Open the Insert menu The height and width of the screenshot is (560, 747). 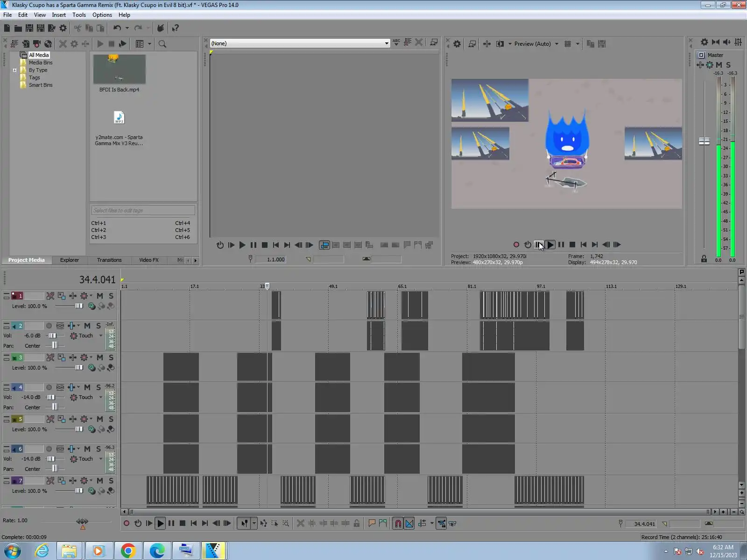59,15
